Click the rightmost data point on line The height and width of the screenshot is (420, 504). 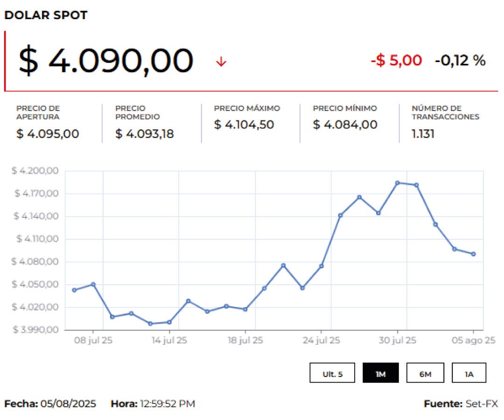point(473,254)
